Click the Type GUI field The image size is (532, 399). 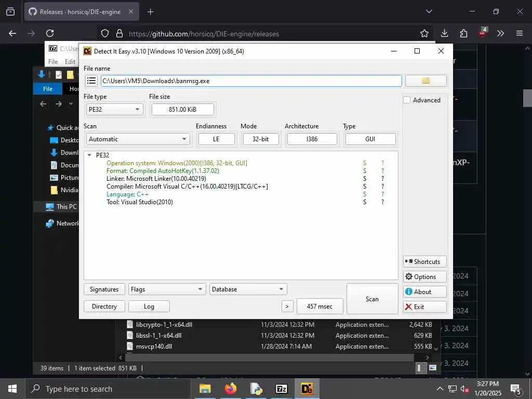(370, 139)
